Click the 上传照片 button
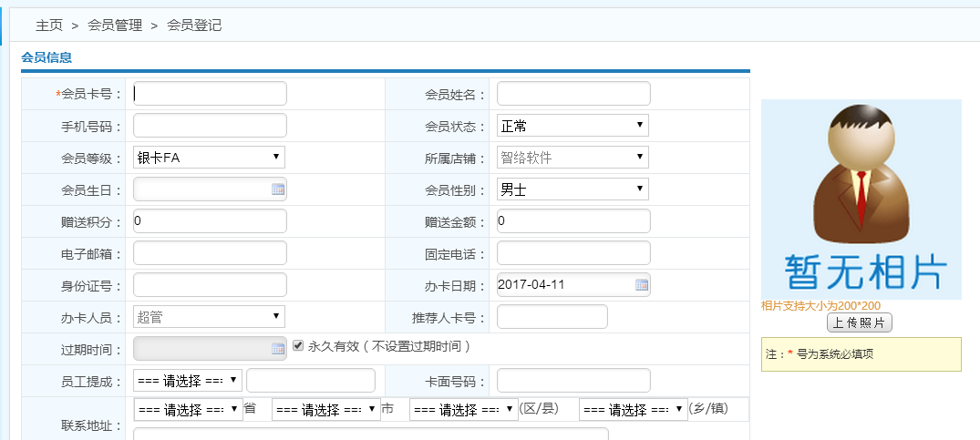980x440 pixels. click(x=860, y=322)
